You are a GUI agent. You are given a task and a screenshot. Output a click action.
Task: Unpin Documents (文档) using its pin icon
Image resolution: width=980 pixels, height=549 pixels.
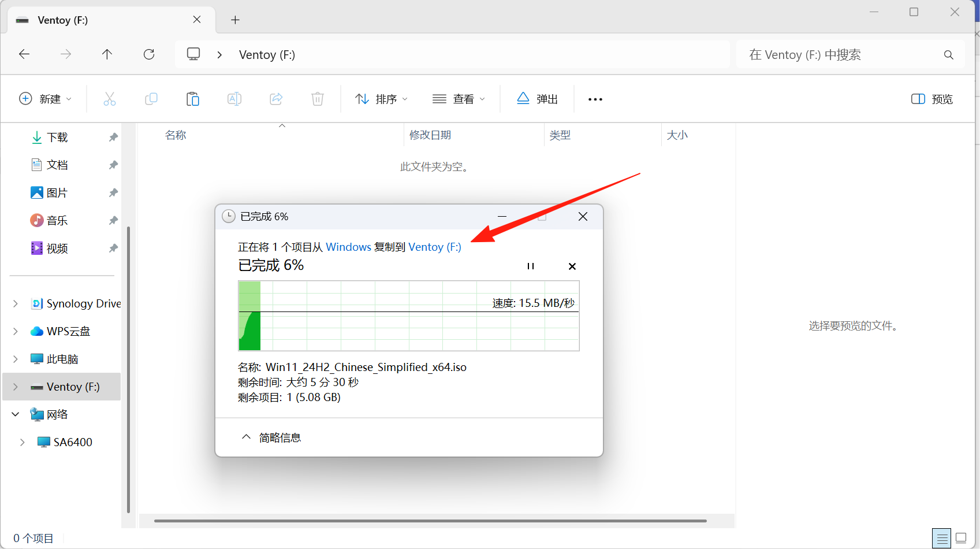(113, 165)
